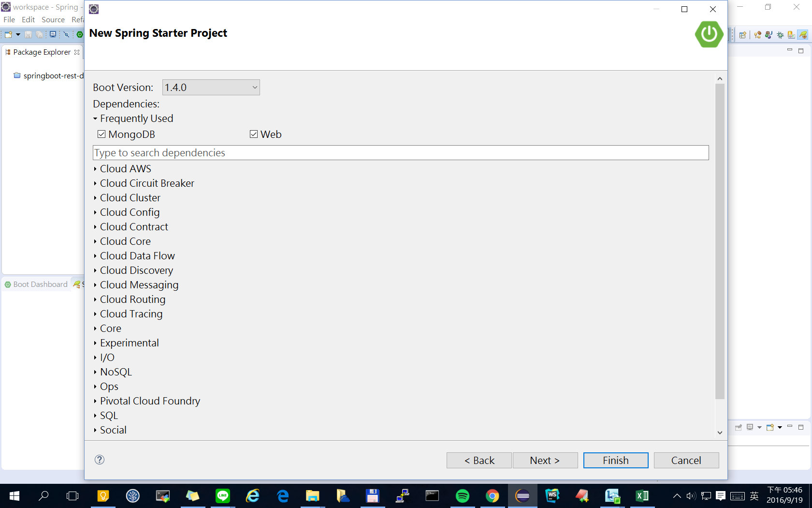Expand the NoSQL category
The height and width of the screenshot is (508, 812).
[x=95, y=372]
